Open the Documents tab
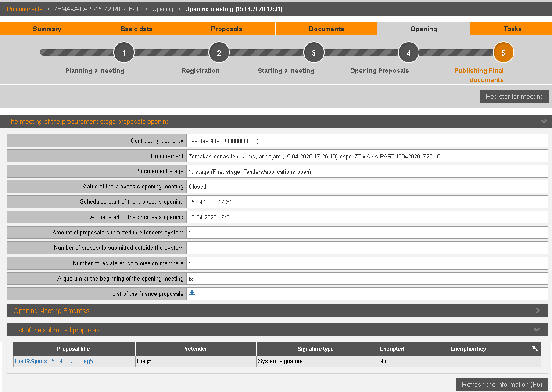The height and width of the screenshot is (392, 552). (326, 29)
